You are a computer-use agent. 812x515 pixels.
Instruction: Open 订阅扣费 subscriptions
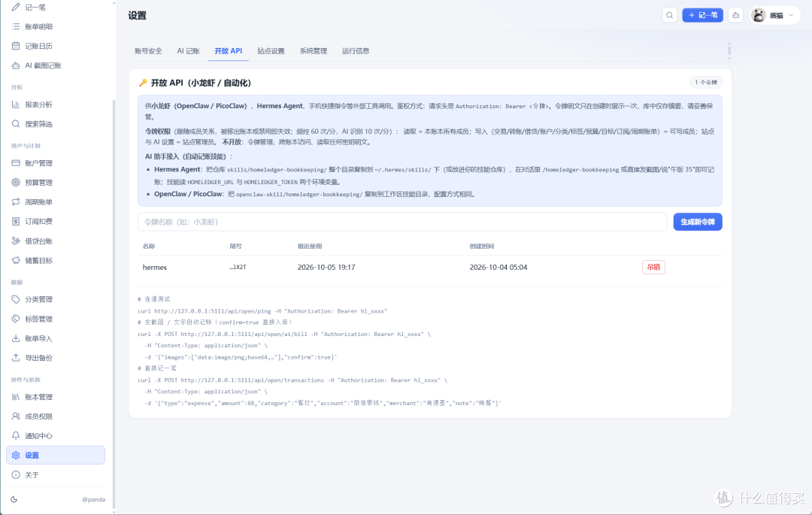[56, 222]
